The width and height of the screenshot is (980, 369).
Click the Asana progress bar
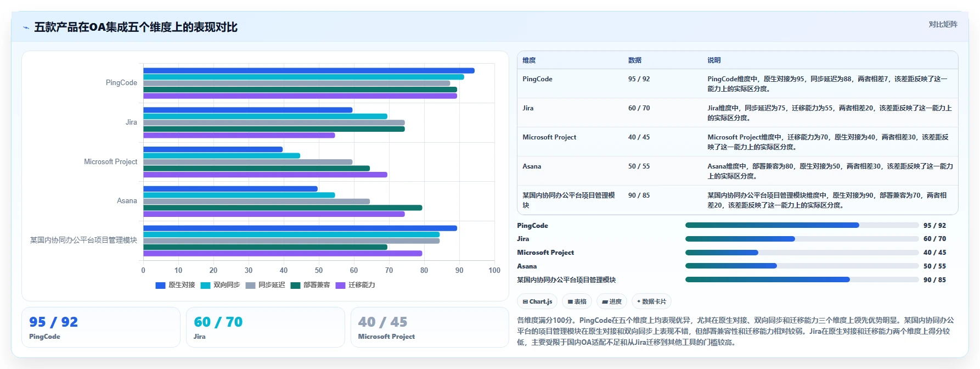[802, 266]
